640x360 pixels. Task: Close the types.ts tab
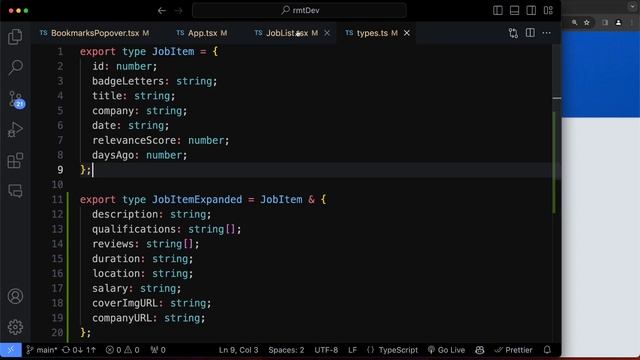(407, 33)
